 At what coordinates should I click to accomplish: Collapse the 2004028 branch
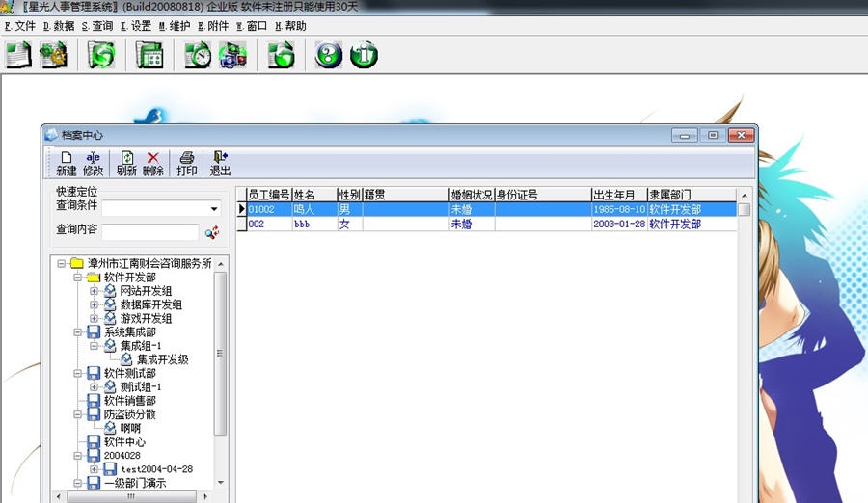pyautogui.click(x=77, y=456)
